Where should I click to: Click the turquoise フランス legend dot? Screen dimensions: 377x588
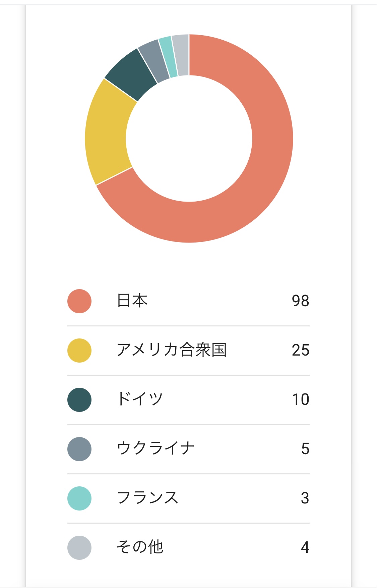pos(79,498)
